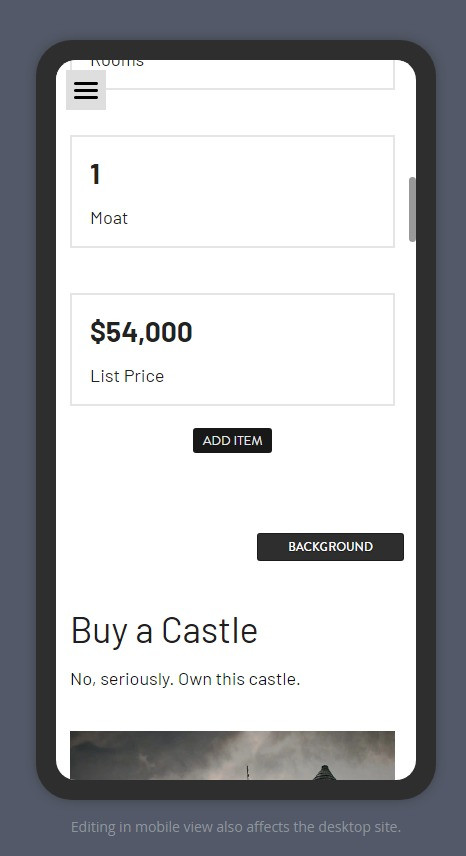The height and width of the screenshot is (856, 466).
Task: Click the 'Editing in mobile view' notice text
Action: 236,827
